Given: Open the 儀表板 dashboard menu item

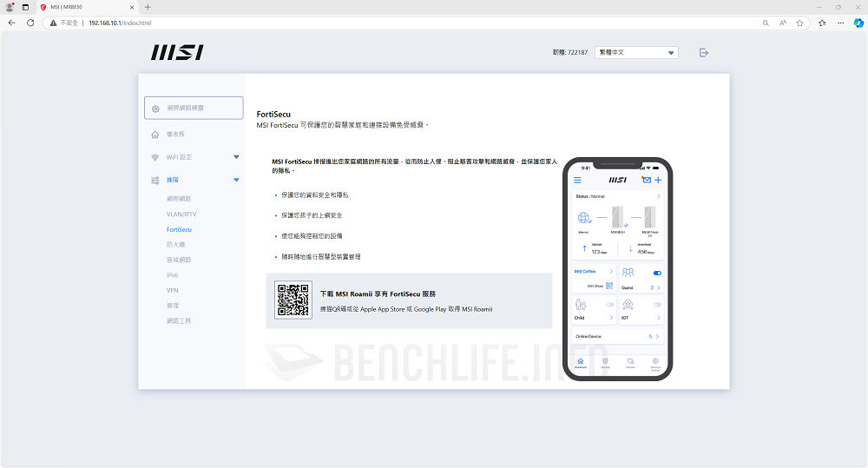Looking at the screenshot, I should [175, 135].
